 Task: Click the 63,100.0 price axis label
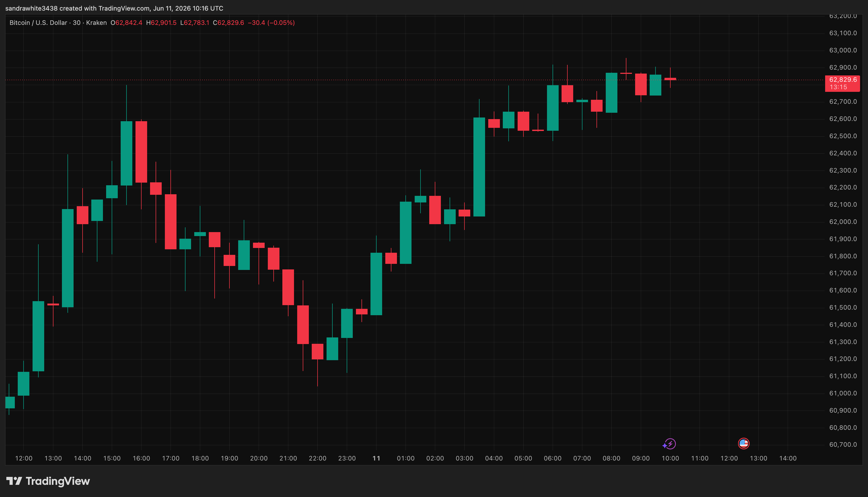tap(843, 33)
